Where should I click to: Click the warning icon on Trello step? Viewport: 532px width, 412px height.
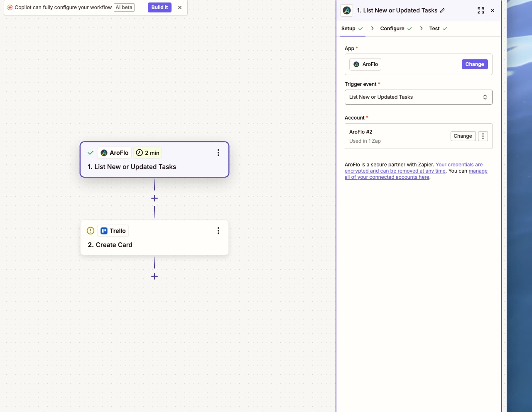tap(91, 231)
